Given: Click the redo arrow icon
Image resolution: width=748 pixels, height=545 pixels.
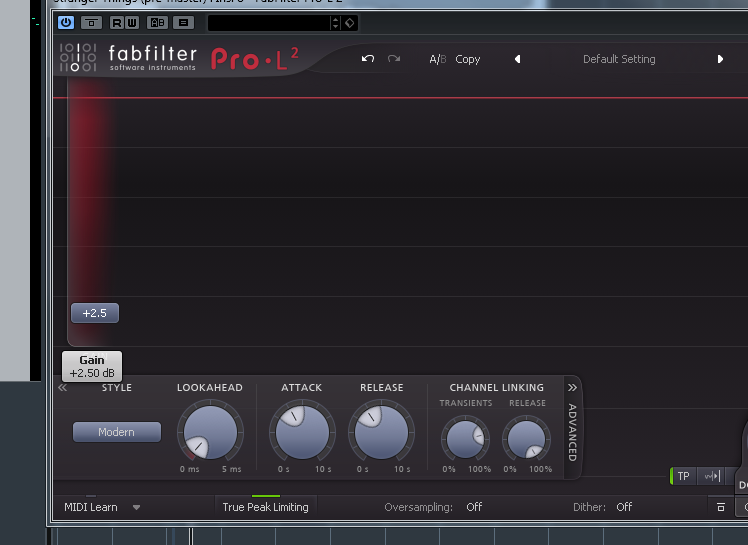Looking at the screenshot, I should click(x=394, y=59).
